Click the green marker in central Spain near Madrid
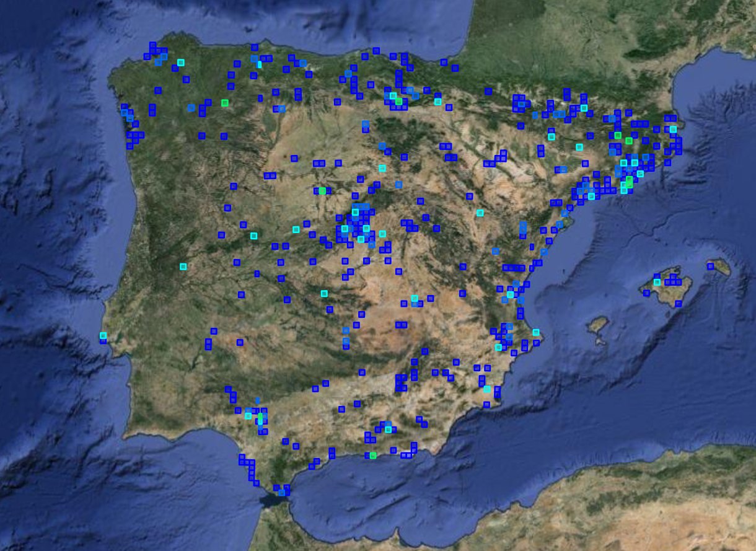Image resolution: width=756 pixels, height=551 pixels. pos(322,190)
